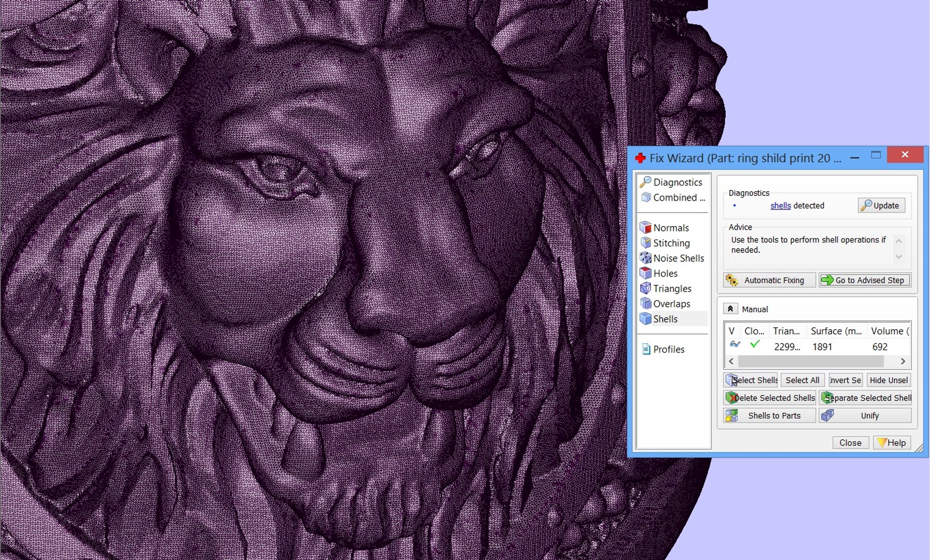The image size is (930, 560).
Task: Open the Noise Shells page
Action: click(672, 258)
